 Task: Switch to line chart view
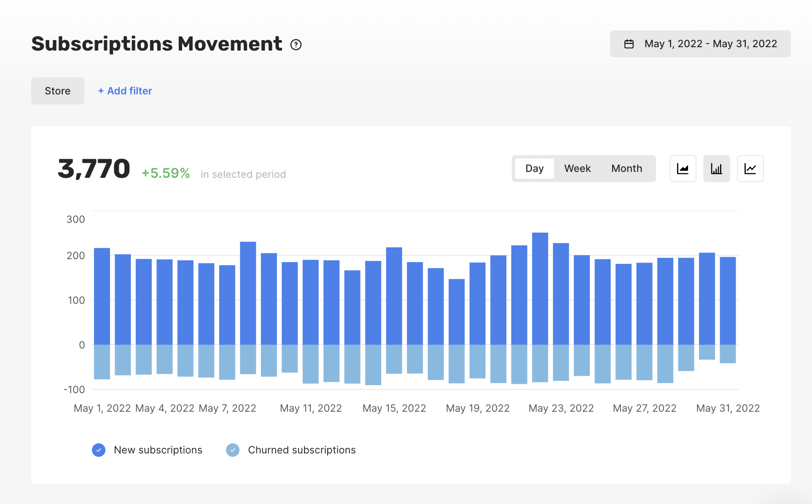click(x=750, y=169)
